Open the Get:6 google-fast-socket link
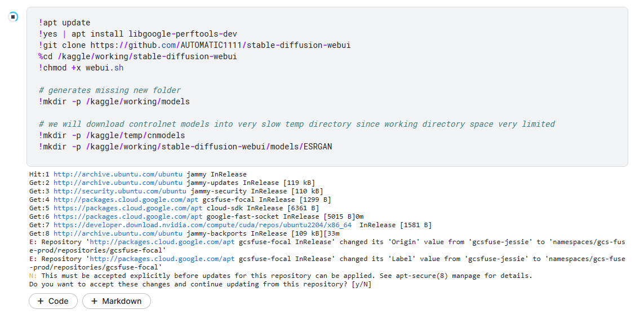 [x=128, y=216]
